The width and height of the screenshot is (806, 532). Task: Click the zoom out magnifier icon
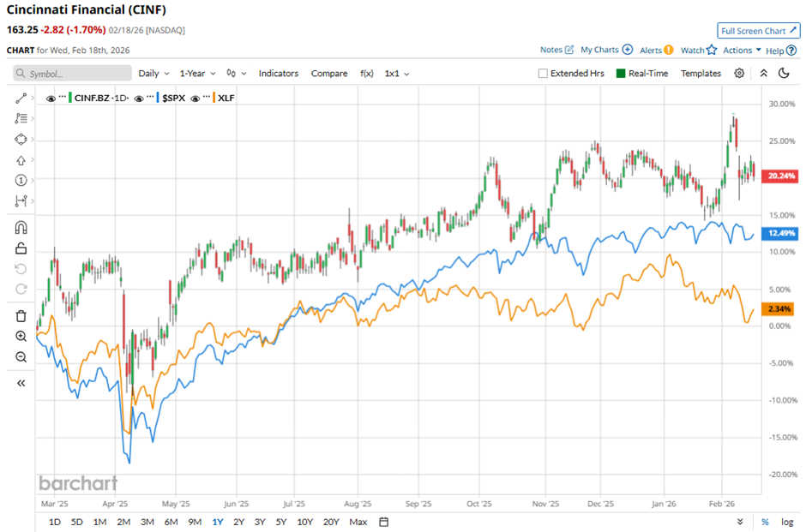[21, 357]
